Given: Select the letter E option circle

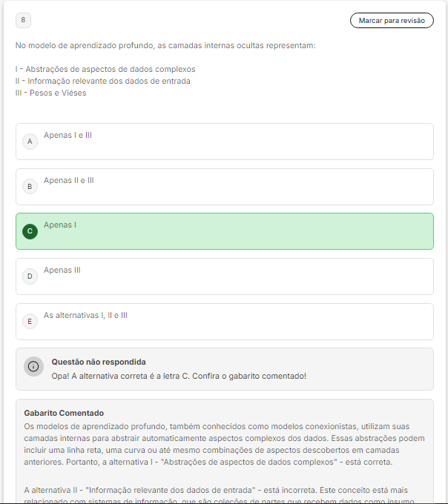Looking at the screenshot, I should (30, 321).
